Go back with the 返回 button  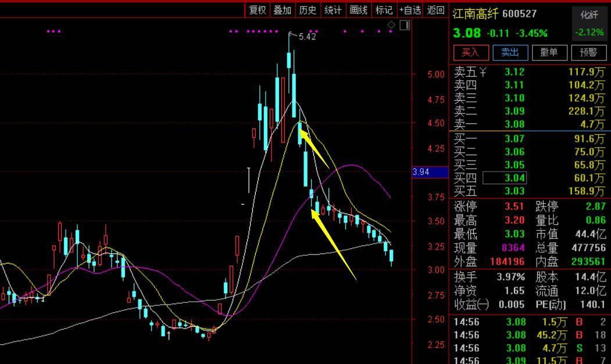(x=435, y=10)
